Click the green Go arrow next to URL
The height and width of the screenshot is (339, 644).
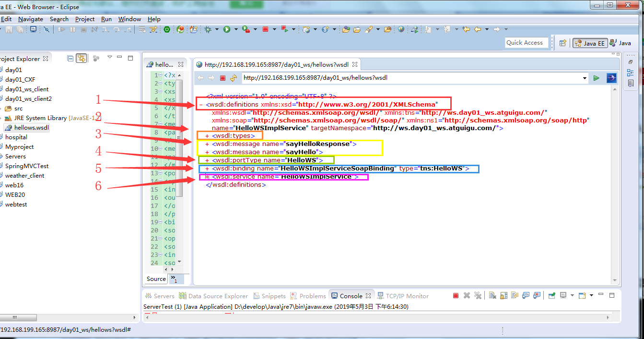coord(596,78)
